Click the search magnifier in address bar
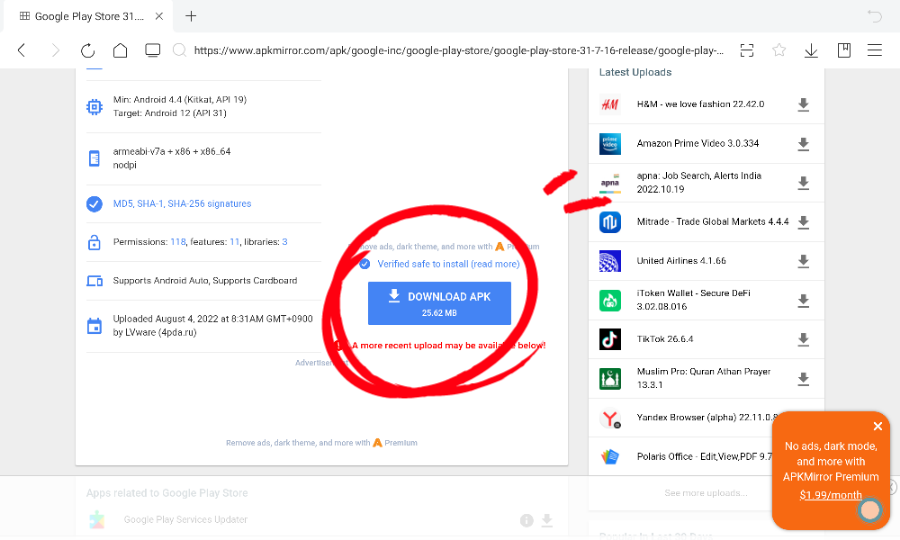 180,50
